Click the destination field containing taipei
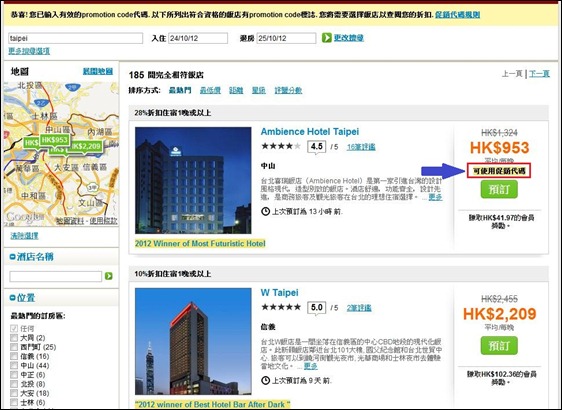562x410 pixels. [76, 38]
